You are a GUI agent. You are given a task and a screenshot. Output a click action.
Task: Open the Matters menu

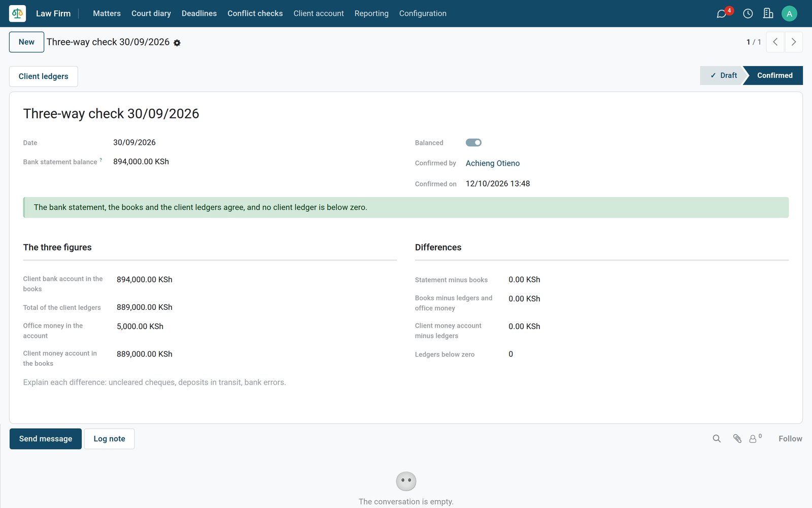point(107,13)
